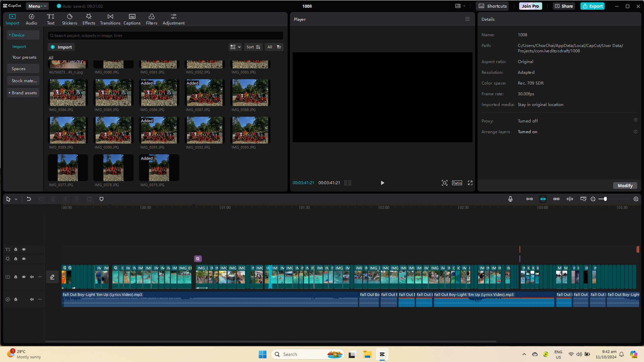Open the Adjustment panel

[174, 19]
